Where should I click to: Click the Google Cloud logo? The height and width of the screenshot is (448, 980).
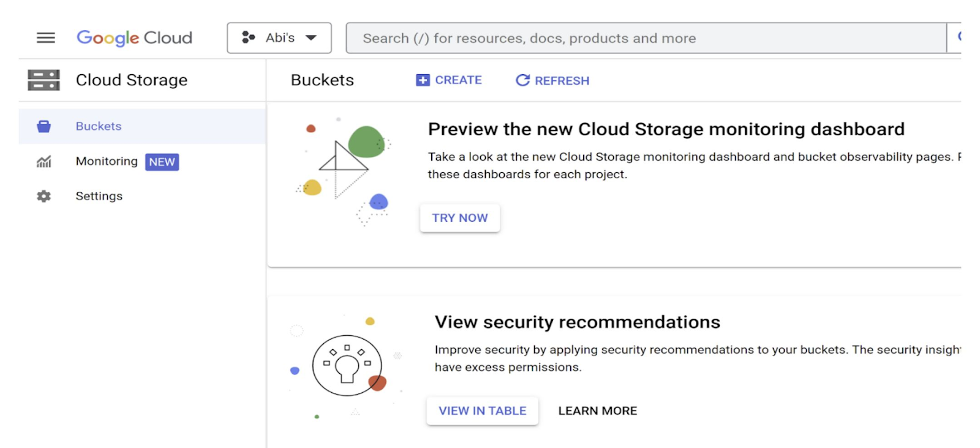134,38
